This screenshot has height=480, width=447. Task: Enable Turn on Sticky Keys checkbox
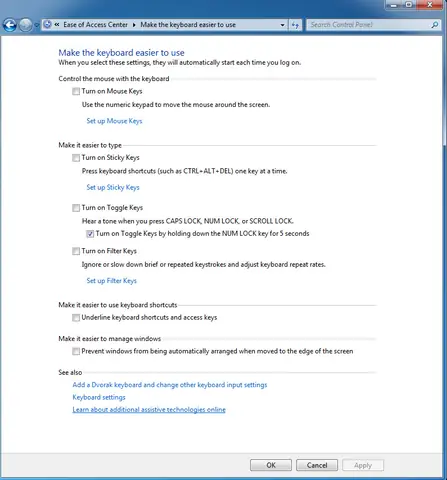[x=76, y=158]
